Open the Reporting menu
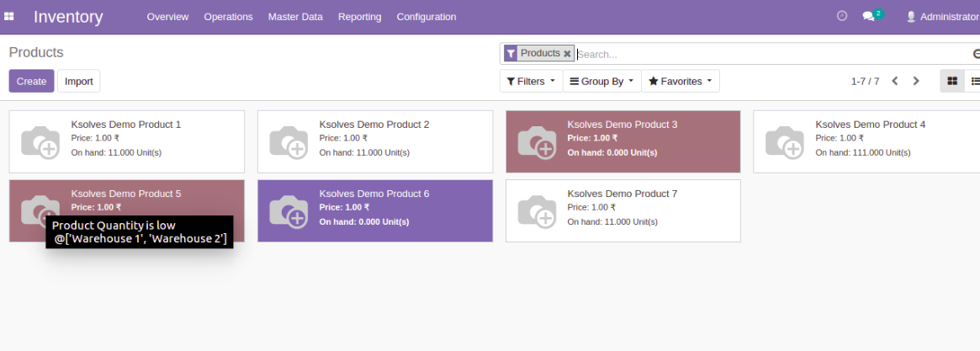Viewport: 980px width, 351px height. 359,17
